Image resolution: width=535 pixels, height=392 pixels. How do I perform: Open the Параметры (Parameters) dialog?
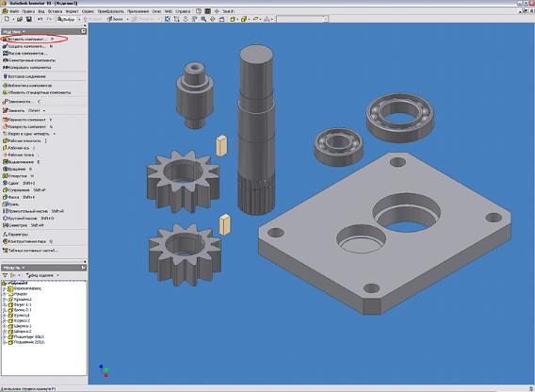pyautogui.click(x=15, y=235)
